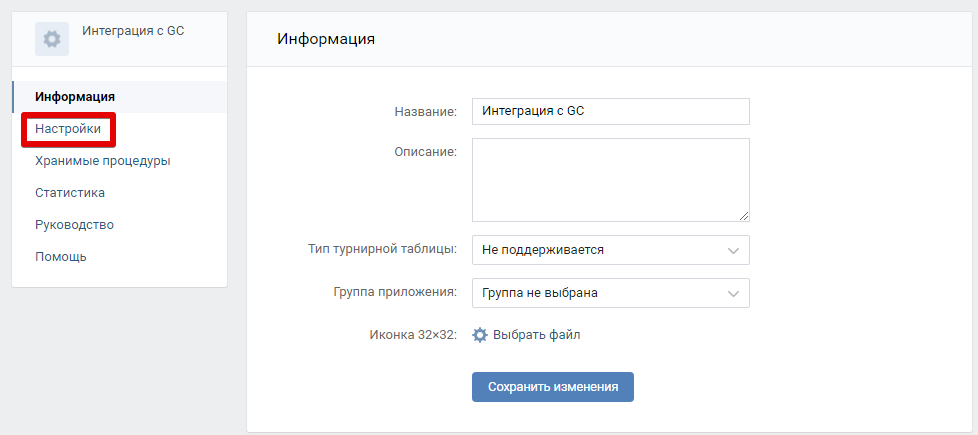
Task: Click chevron of Не поддерживается combo box
Action: tap(734, 251)
